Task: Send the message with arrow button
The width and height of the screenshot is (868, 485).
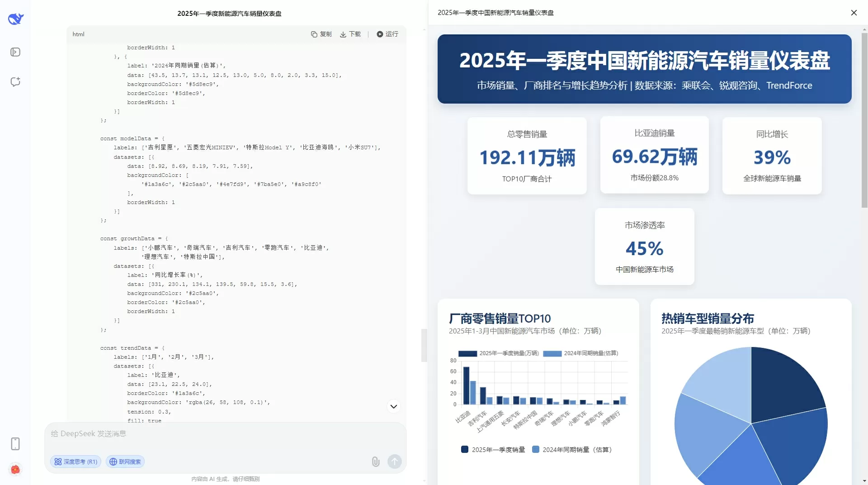Action: (x=395, y=461)
